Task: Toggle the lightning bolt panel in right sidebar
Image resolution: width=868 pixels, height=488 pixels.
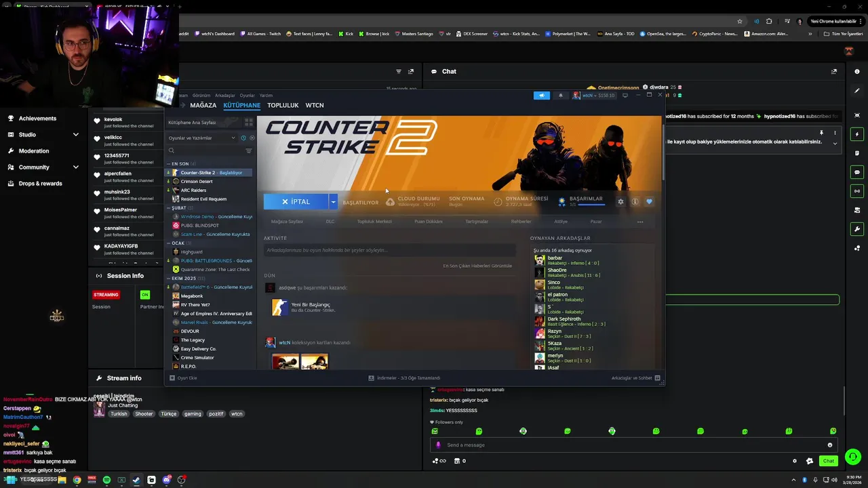Action: coord(857,134)
